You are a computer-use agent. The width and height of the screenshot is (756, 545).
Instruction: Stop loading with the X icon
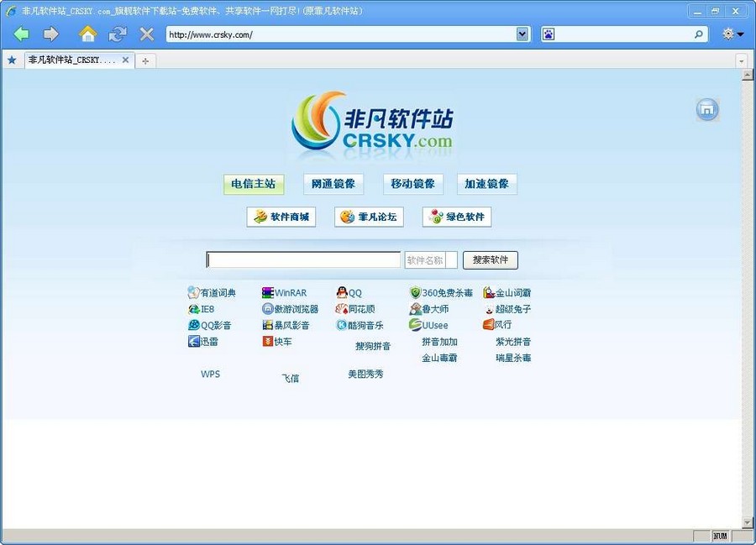click(x=146, y=34)
